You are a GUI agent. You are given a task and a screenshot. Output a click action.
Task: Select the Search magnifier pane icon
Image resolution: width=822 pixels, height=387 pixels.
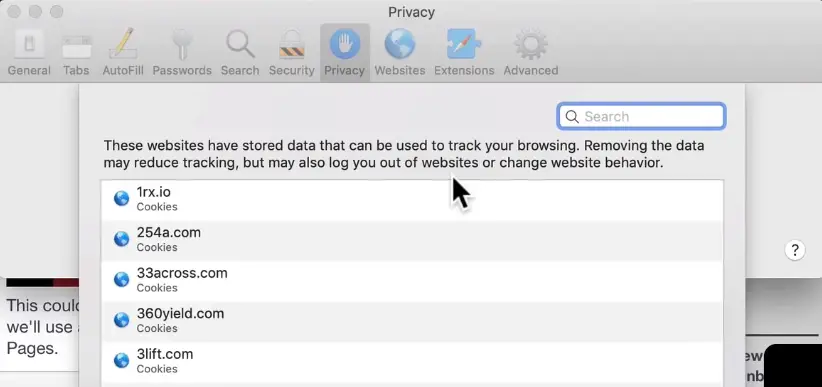click(x=240, y=44)
